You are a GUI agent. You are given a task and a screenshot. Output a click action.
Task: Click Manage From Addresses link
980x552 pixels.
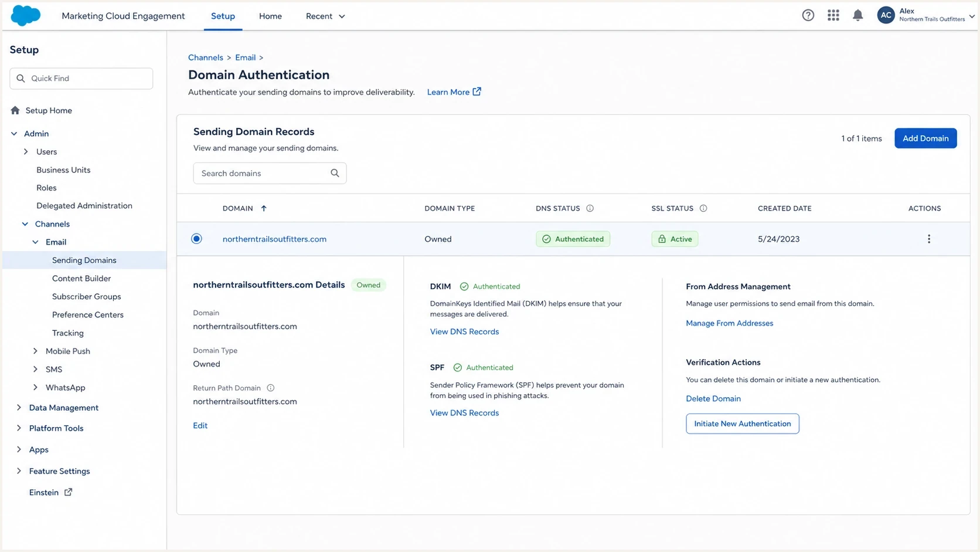730,323
